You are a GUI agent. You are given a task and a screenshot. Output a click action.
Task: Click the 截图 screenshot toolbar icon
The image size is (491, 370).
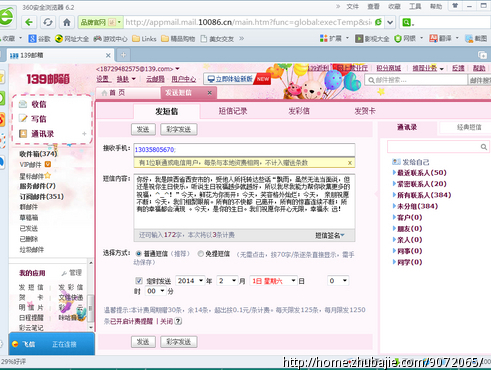(x=469, y=39)
